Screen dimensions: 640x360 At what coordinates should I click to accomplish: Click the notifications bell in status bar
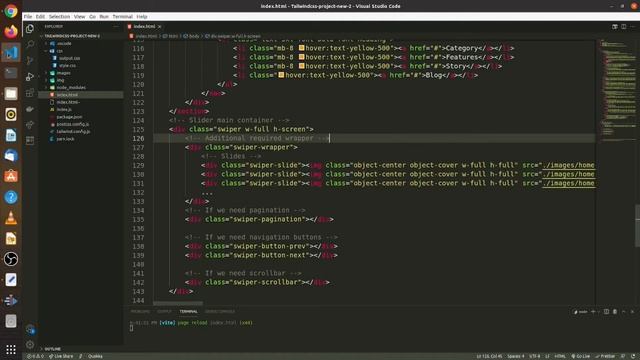pyautogui.click(x=633, y=356)
